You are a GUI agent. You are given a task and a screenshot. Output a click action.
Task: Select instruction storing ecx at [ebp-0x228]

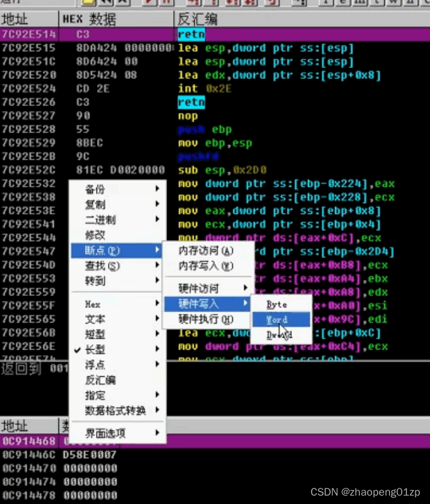point(286,197)
